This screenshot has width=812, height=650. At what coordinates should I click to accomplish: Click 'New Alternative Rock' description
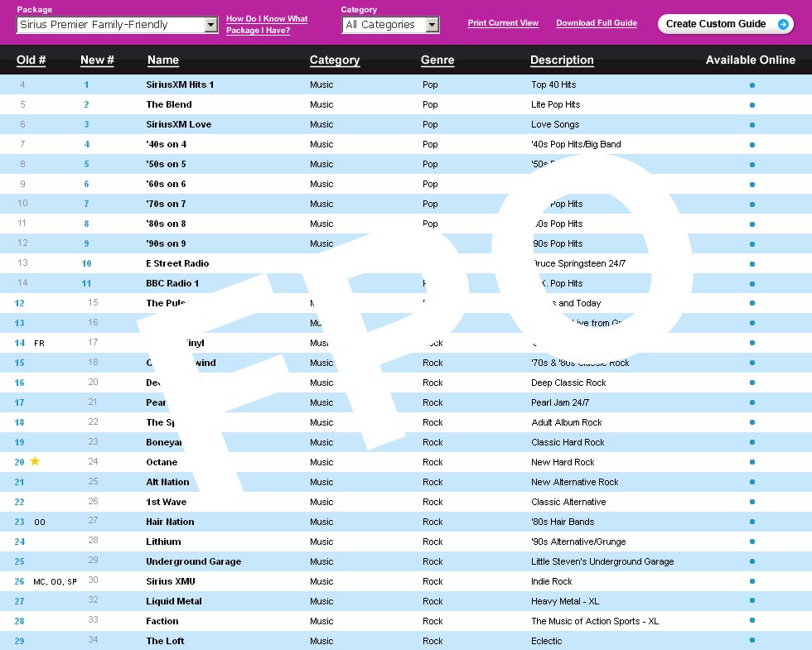click(x=575, y=482)
